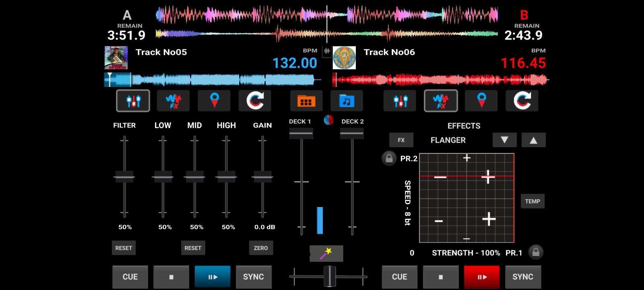Open Deck A effects FX panel
Image resolution: width=644 pixels, height=290 pixels.
click(173, 101)
